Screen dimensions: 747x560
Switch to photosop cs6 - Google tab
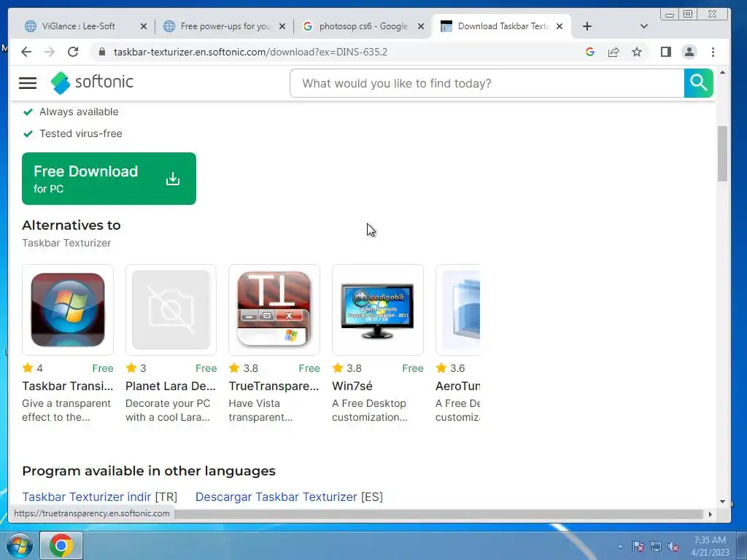click(x=363, y=26)
